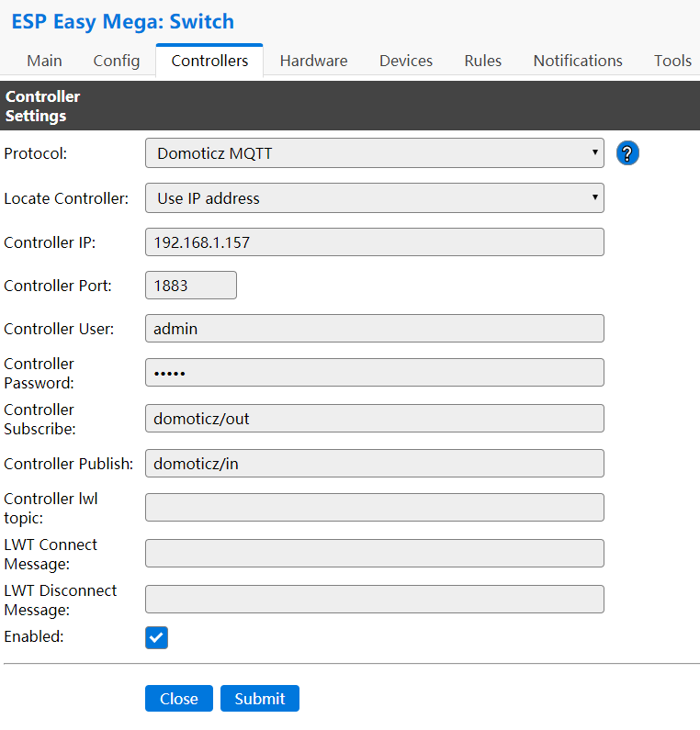Select the Controllers tab

pyautogui.click(x=209, y=61)
